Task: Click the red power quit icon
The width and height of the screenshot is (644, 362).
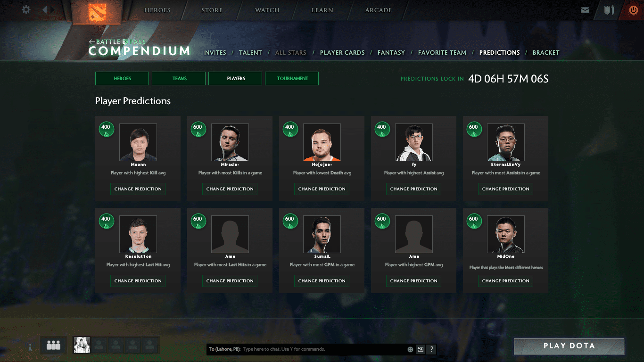Action: click(x=633, y=10)
